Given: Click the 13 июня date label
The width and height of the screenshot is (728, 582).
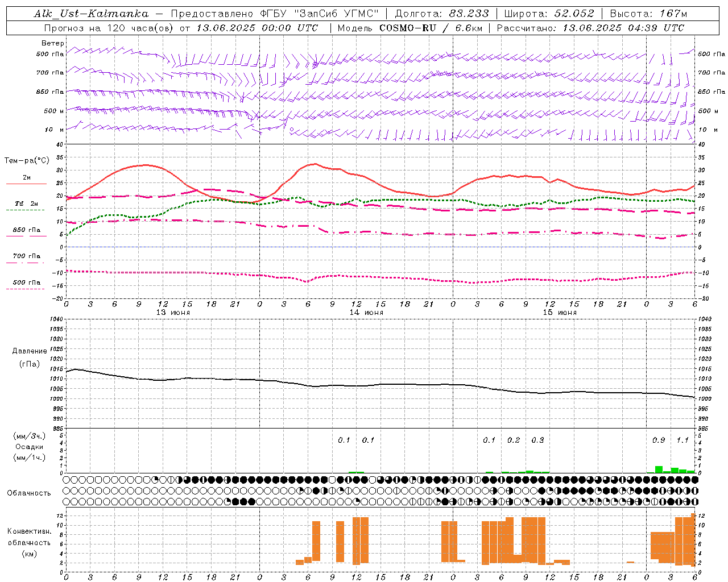Looking at the screenshot, I should pyautogui.click(x=173, y=313).
